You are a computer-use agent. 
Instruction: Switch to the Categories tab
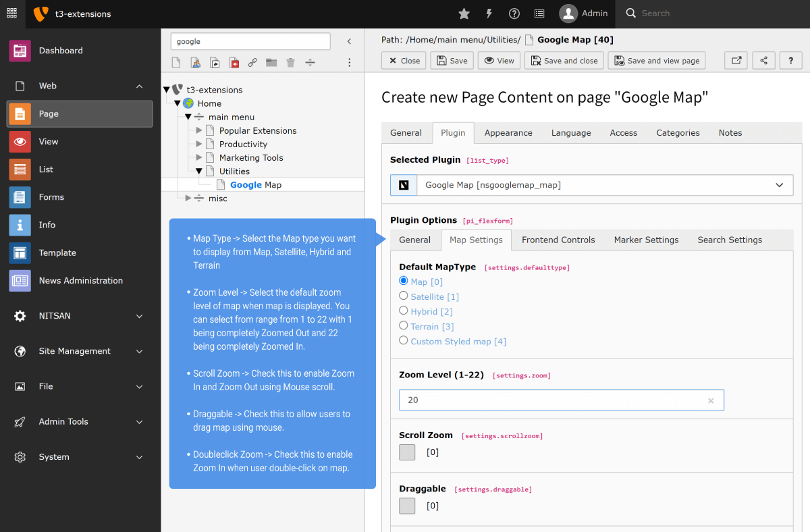click(x=678, y=133)
